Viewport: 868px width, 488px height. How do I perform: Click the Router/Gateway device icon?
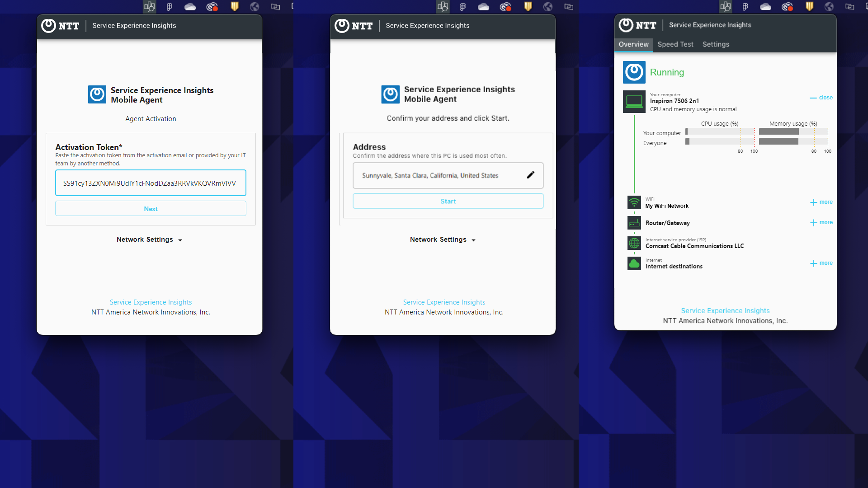tap(634, 223)
